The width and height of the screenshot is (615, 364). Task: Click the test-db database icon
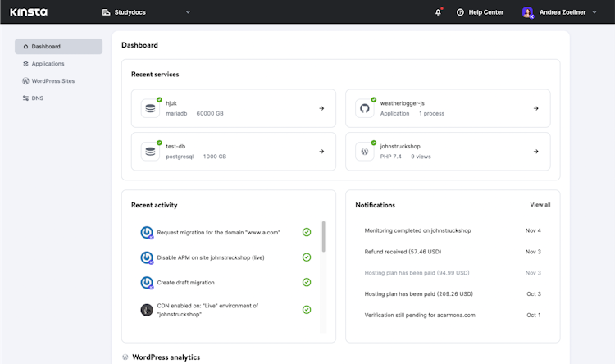click(x=150, y=151)
